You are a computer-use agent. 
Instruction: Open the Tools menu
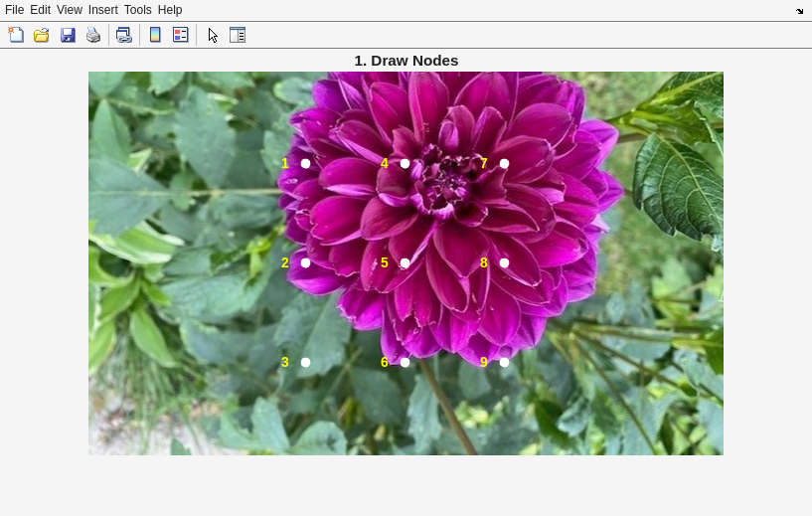137,10
